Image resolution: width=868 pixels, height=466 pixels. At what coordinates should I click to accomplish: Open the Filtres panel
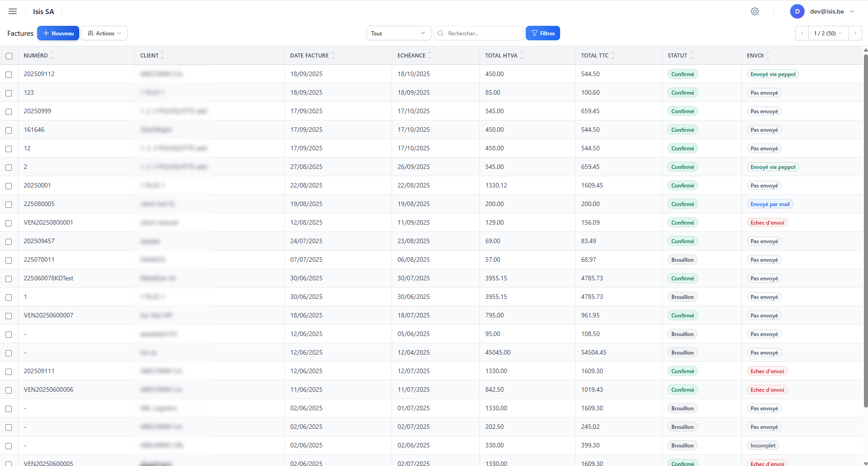[x=542, y=33]
